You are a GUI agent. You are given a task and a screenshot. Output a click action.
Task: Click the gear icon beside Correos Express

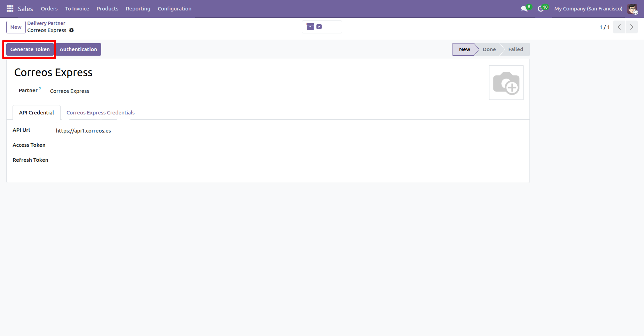(71, 30)
